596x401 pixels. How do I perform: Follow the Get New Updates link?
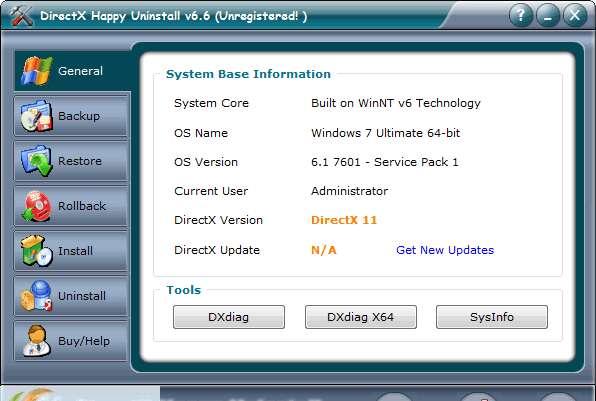(x=445, y=250)
